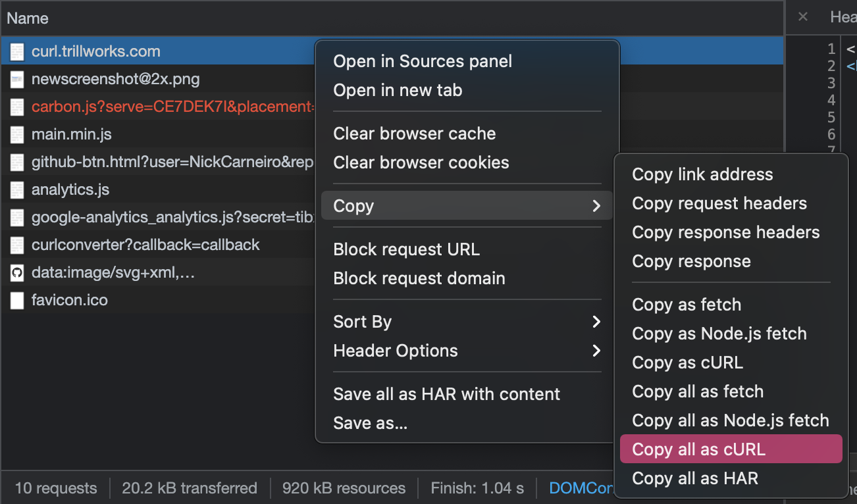857x504 pixels.
Task: Click the curlconverter?callback file icon
Action: (x=18, y=245)
